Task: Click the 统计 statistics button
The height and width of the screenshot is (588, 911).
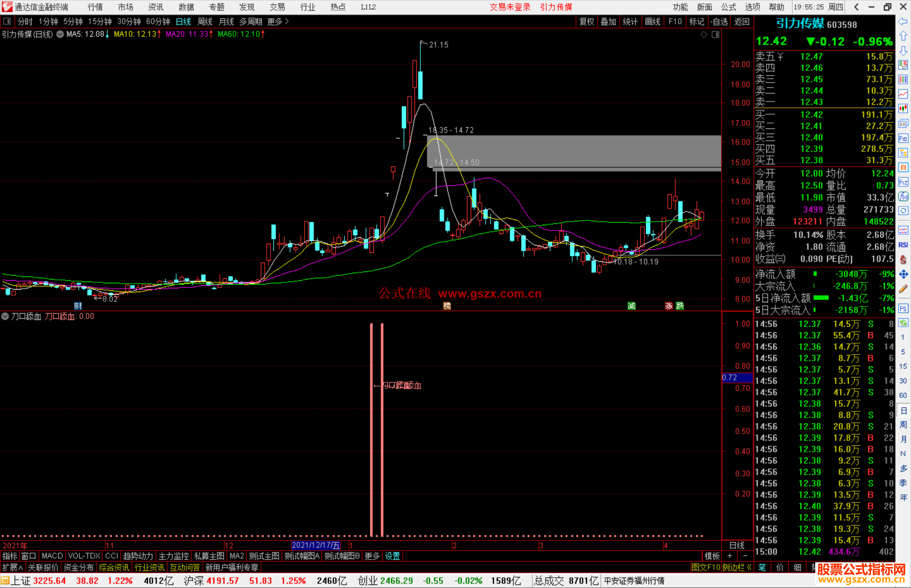Action: (x=630, y=21)
